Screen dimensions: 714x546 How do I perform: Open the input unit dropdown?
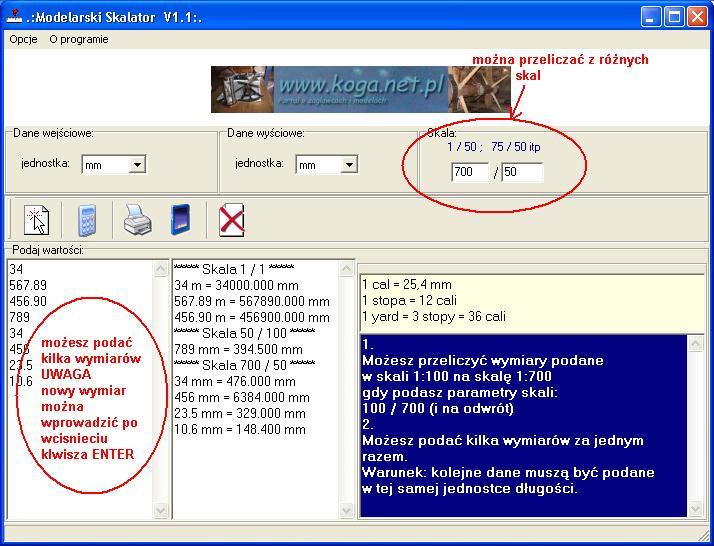click(138, 165)
